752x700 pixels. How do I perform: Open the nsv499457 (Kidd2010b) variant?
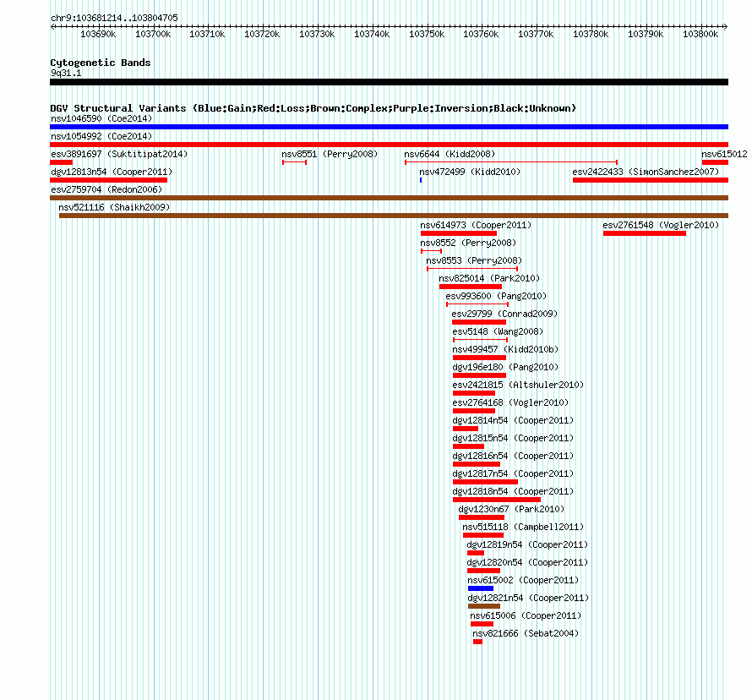point(505,349)
